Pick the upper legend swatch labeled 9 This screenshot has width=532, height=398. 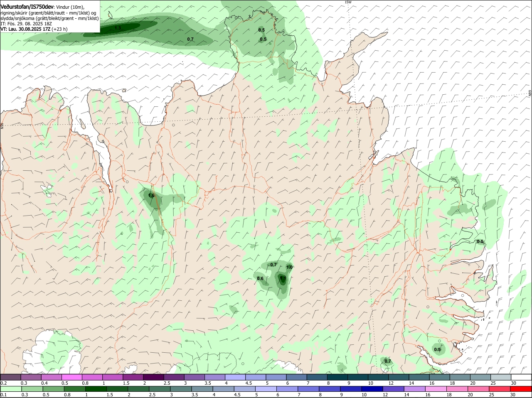[x=358, y=377]
